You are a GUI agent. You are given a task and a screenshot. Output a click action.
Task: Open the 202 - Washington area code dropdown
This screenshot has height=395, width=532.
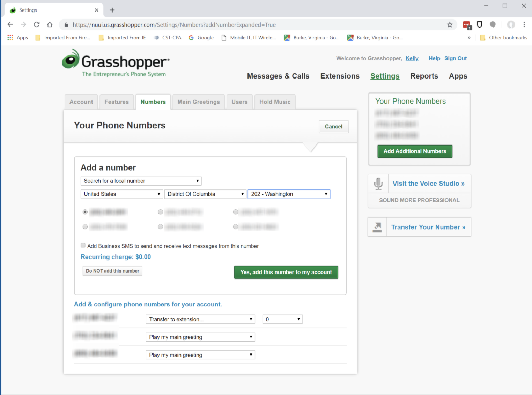(289, 194)
